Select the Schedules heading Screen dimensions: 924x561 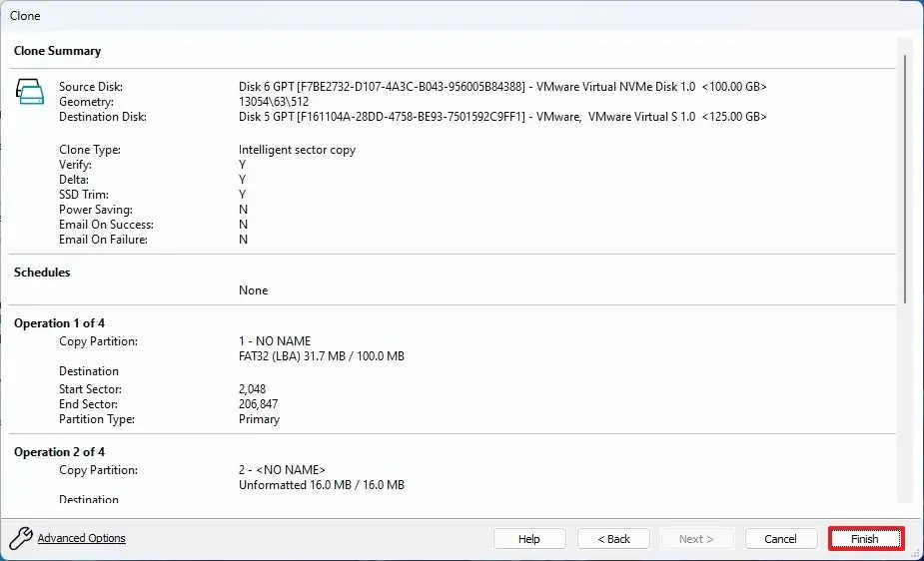tap(42, 272)
